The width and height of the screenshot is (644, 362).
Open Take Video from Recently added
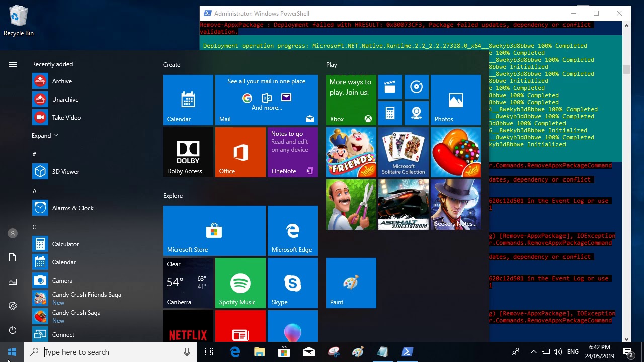pyautogui.click(x=93, y=118)
